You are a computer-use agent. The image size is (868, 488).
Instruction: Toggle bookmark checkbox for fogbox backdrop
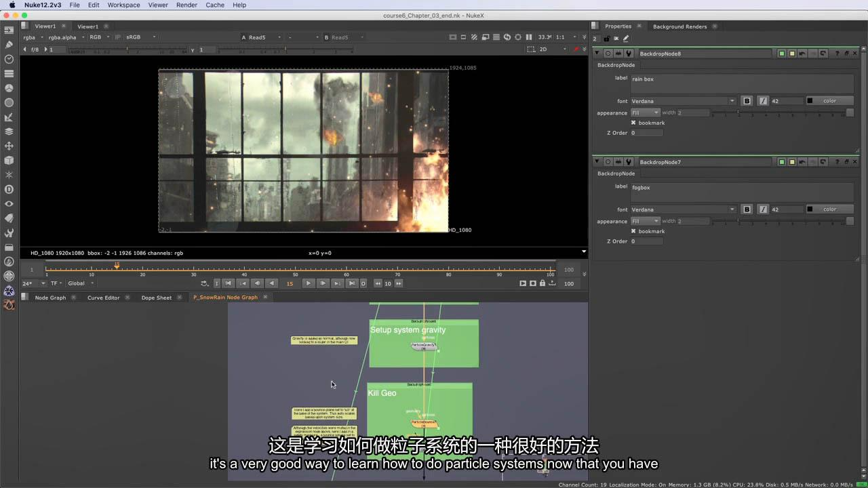click(633, 231)
